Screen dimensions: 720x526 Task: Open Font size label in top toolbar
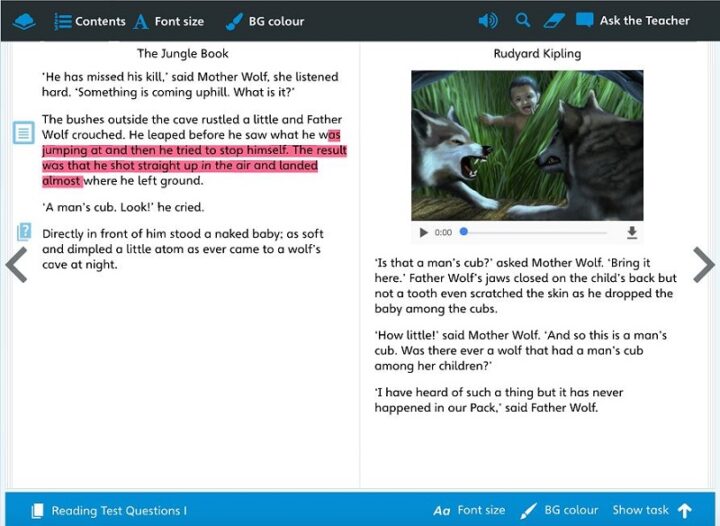[179, 22]
